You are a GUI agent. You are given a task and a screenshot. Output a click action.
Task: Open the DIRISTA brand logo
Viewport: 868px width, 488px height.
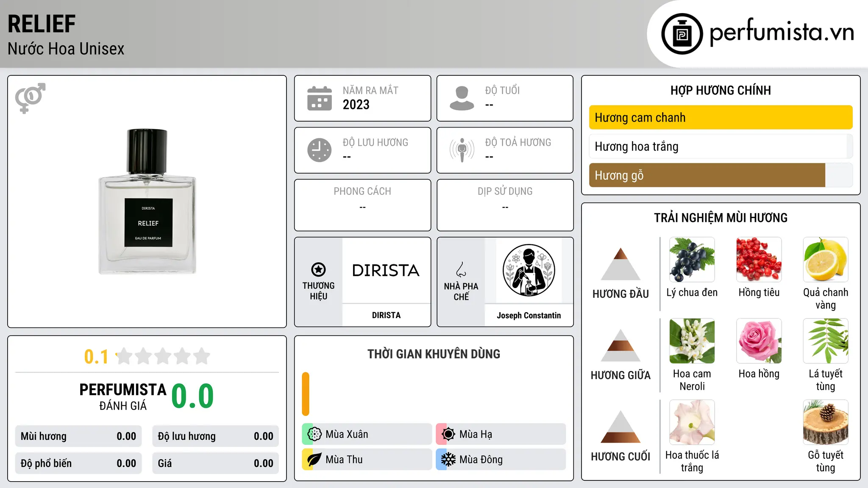coord(386,270)
